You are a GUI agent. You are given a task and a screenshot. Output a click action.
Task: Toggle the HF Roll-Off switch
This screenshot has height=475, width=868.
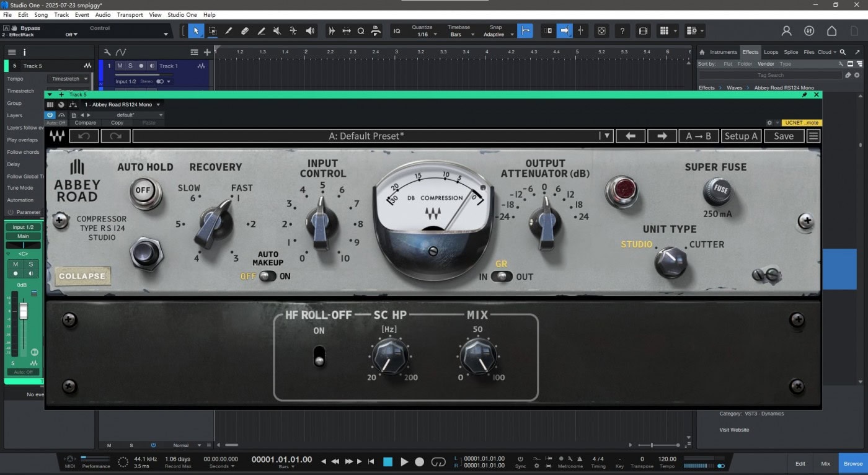319,357
